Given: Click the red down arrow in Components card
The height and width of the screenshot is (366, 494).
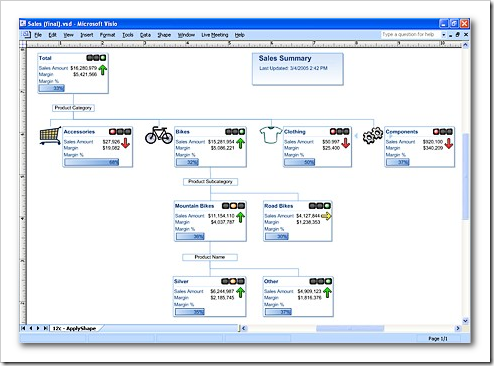Looking at the screenshot, I should (x=449, y=143).
